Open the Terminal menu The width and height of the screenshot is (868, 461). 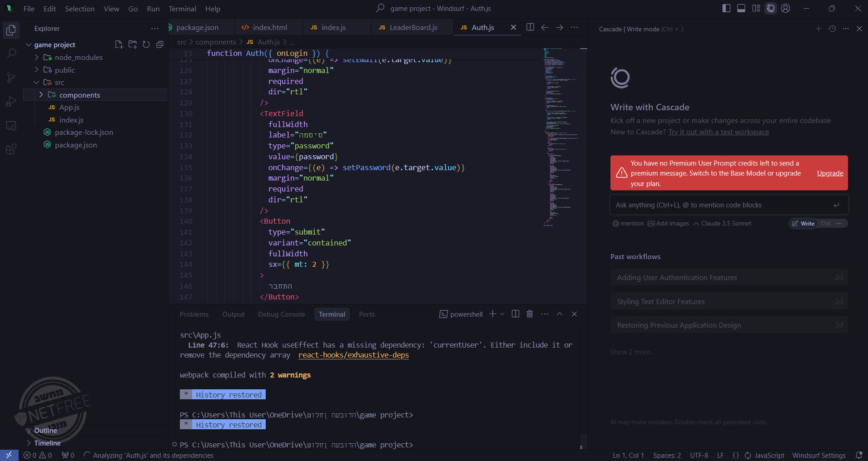tap(182, 9)
